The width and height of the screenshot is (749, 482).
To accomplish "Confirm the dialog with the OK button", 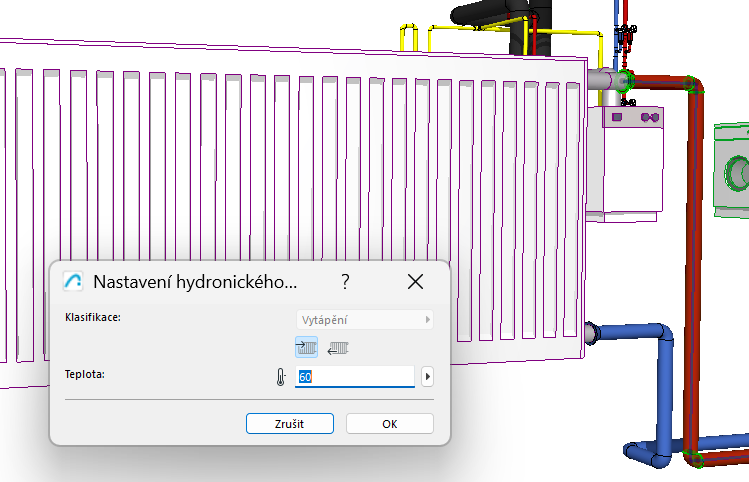I will 390,424.
